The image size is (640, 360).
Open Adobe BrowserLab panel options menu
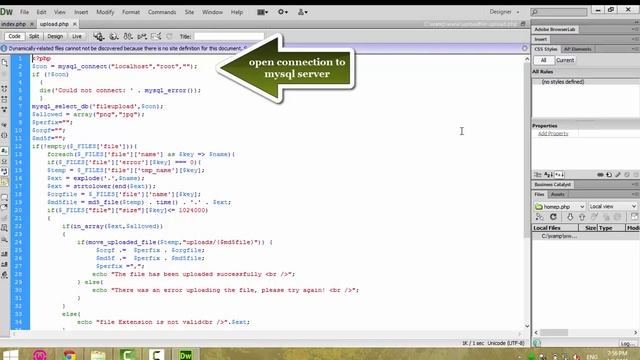point(635,29)
